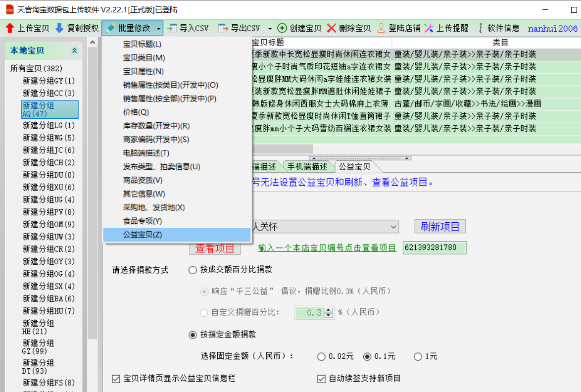Screen dimensions: 581x392
Task: Select 按成交额百分比捐款 radio button
Action: (193, 270)
